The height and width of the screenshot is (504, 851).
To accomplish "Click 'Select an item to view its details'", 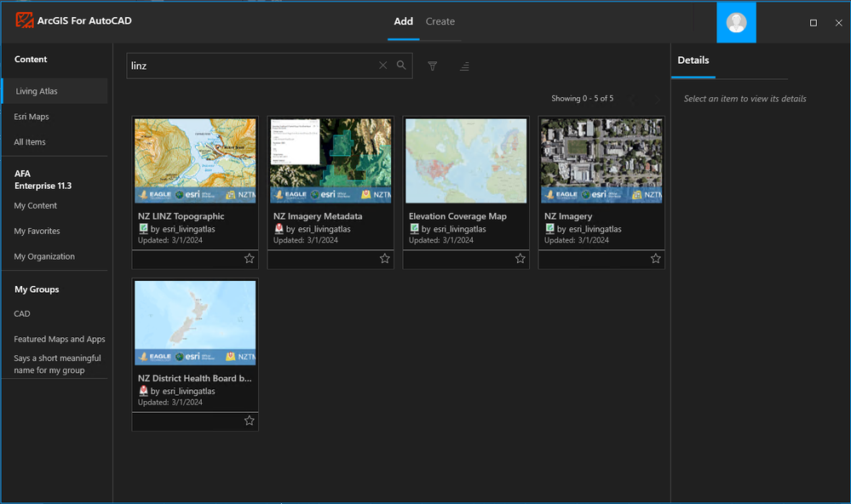I will pos(745,99).
